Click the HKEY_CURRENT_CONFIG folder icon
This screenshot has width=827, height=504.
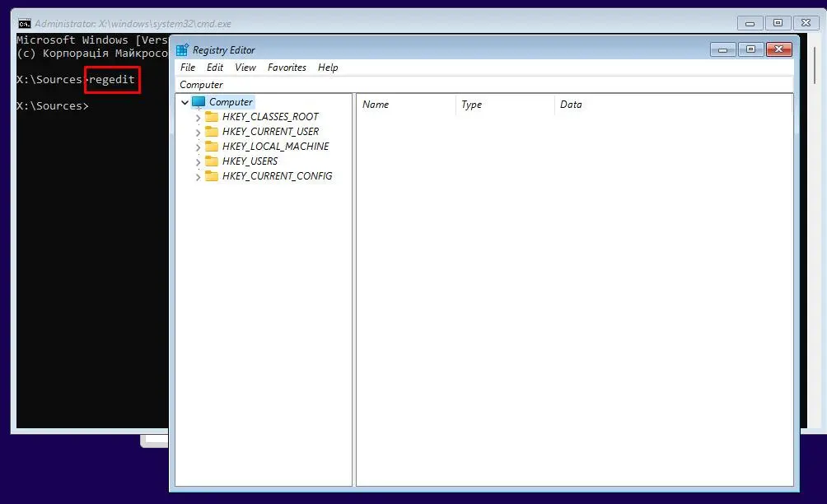point(212,175)
